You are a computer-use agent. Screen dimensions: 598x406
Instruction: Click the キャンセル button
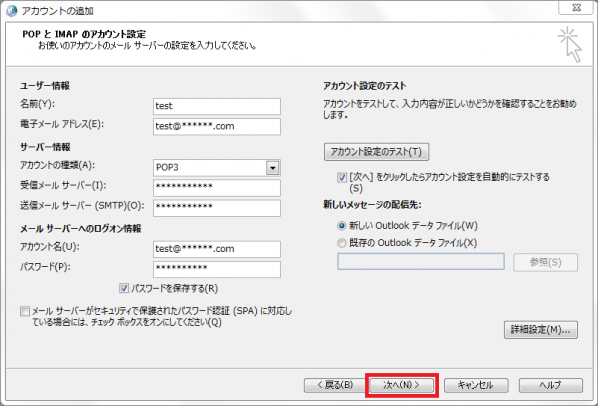tap(476, 385)
